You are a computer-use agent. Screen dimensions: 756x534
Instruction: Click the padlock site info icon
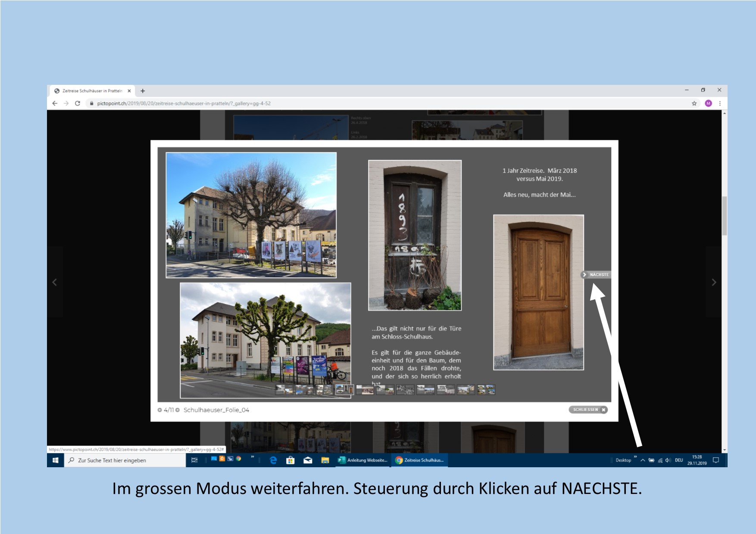pos(91,103)
